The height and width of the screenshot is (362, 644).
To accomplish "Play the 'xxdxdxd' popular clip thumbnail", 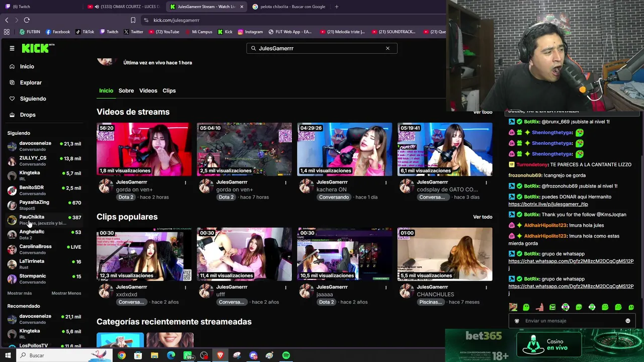I will (x=144, y=254).
